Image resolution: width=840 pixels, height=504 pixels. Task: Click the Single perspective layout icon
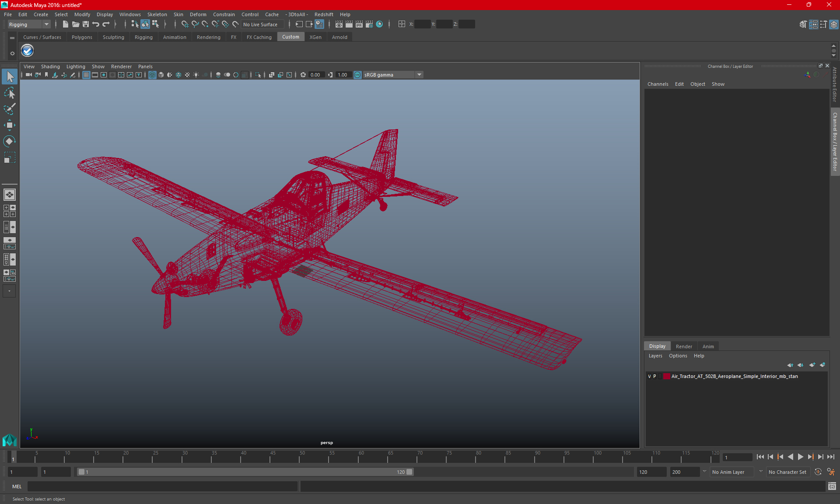pos(10,195)
